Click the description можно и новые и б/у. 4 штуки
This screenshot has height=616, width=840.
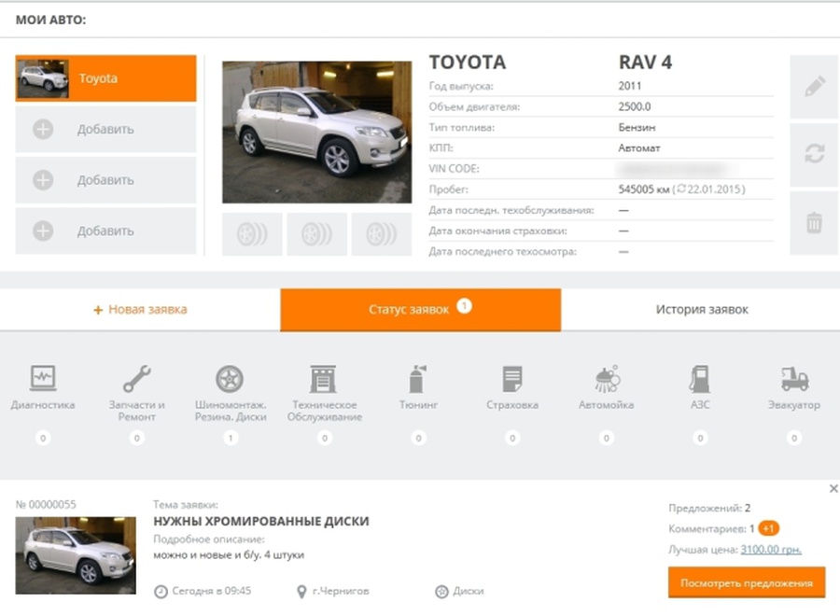click(229, 555)
